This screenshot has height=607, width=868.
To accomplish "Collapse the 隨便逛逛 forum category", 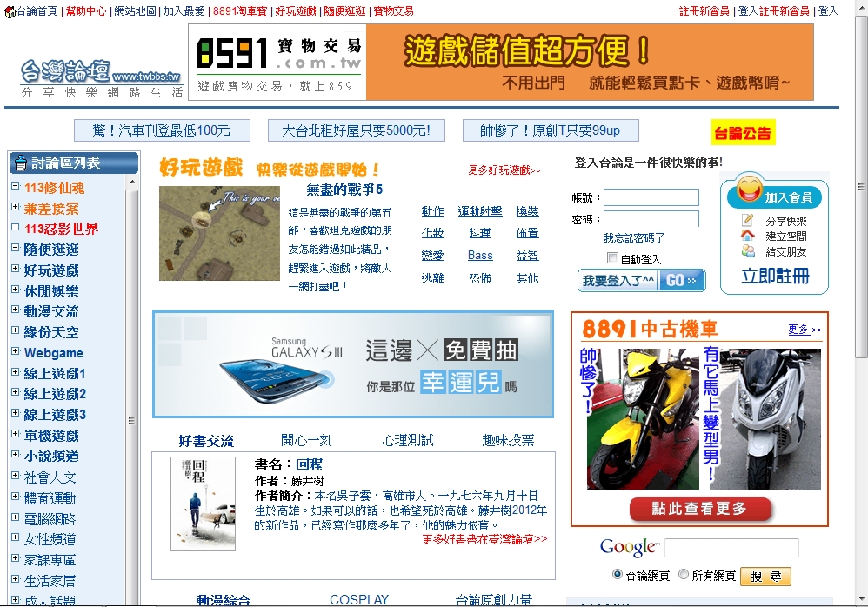I will click(16, 249).
